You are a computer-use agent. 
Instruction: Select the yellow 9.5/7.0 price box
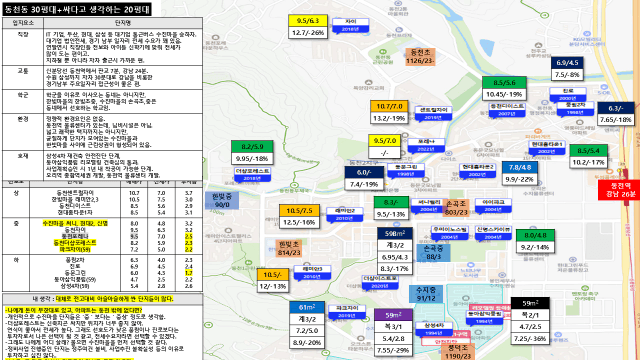pyautogui.click(x=384, y=141)
